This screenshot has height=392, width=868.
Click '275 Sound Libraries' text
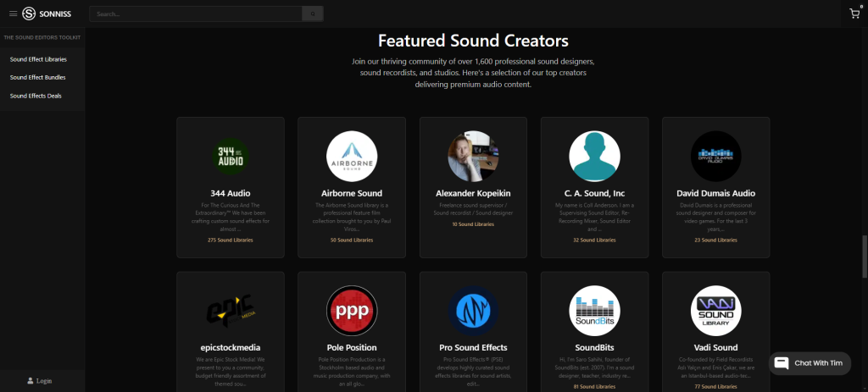(231, 240)
